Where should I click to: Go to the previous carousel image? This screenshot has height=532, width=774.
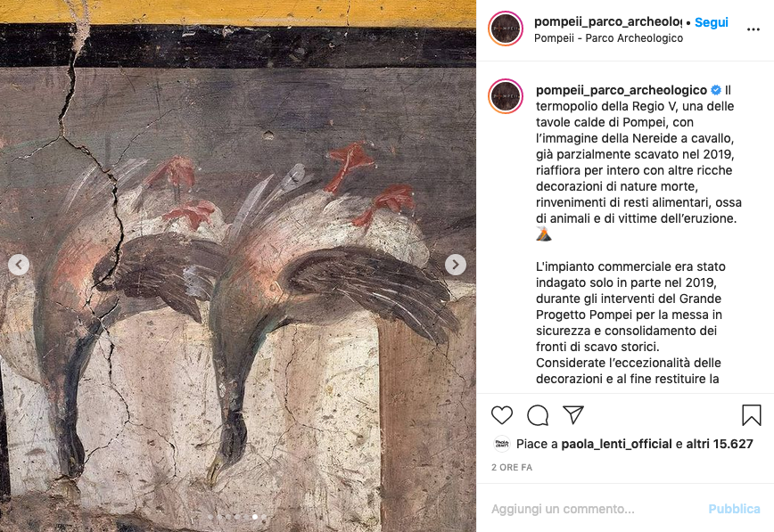point(19,265)
